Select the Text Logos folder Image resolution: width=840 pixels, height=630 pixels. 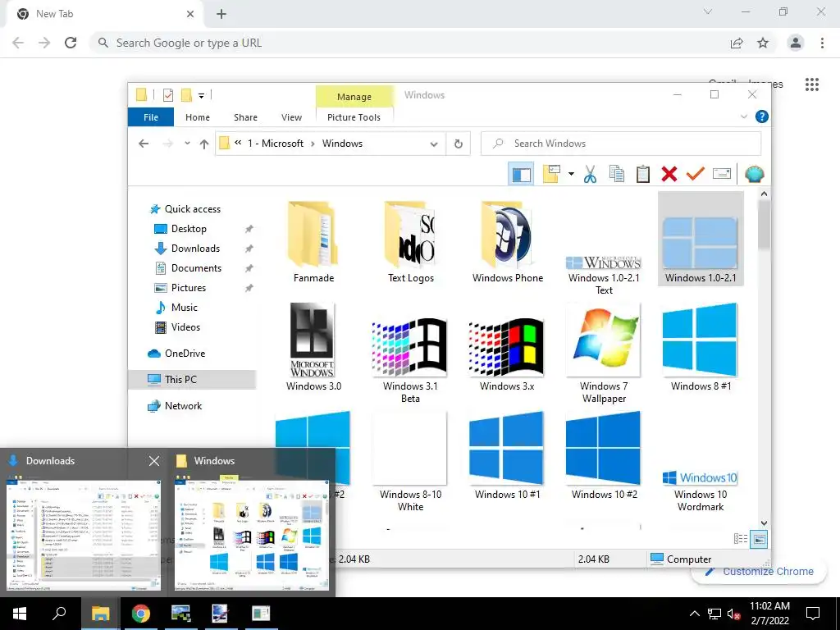point(411,242)
